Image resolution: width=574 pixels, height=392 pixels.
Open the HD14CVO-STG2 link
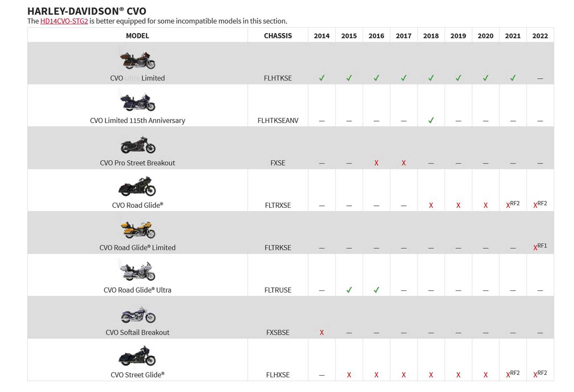(64, 21)
